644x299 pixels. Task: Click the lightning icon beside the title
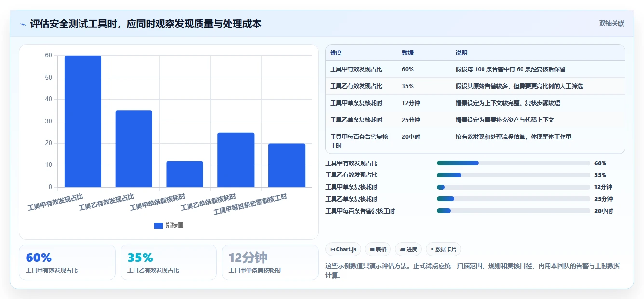pos(23,24)
